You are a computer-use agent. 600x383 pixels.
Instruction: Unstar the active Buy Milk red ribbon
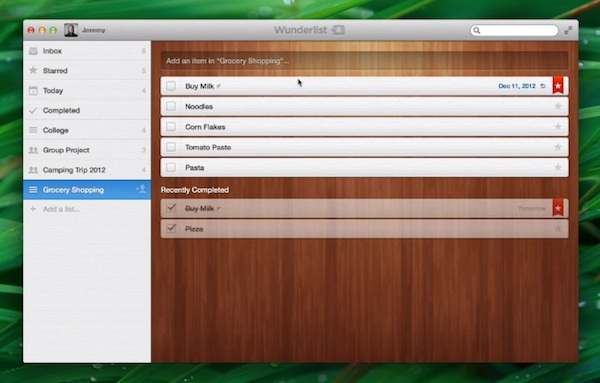(x=558, y=85)
